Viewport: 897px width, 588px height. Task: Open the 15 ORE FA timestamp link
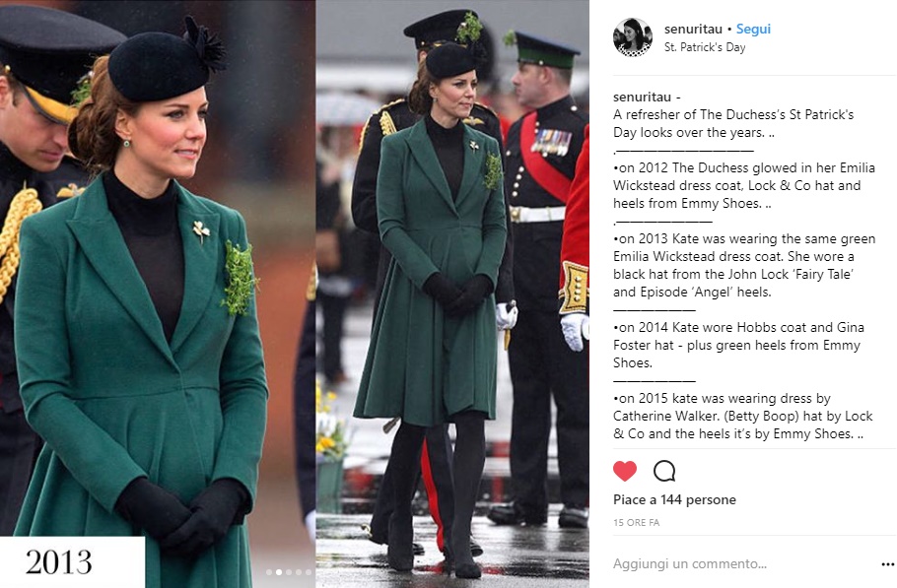(x=636, y=522)
